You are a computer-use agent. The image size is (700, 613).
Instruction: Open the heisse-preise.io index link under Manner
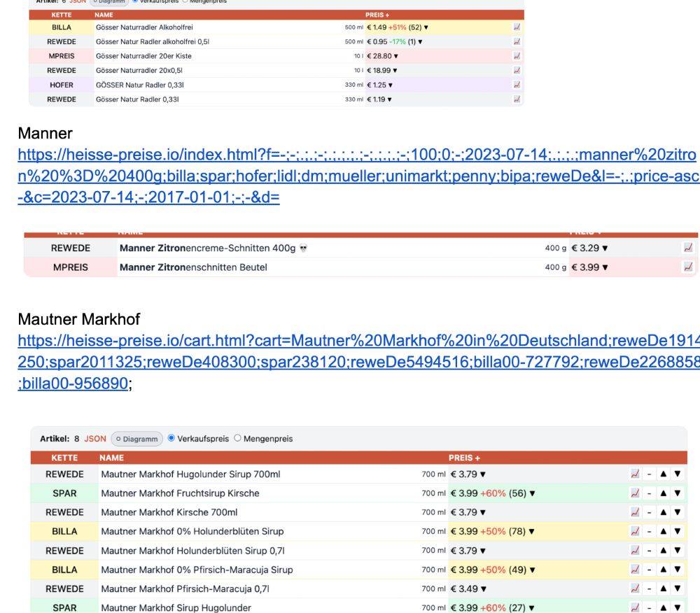tap(358, 176)
